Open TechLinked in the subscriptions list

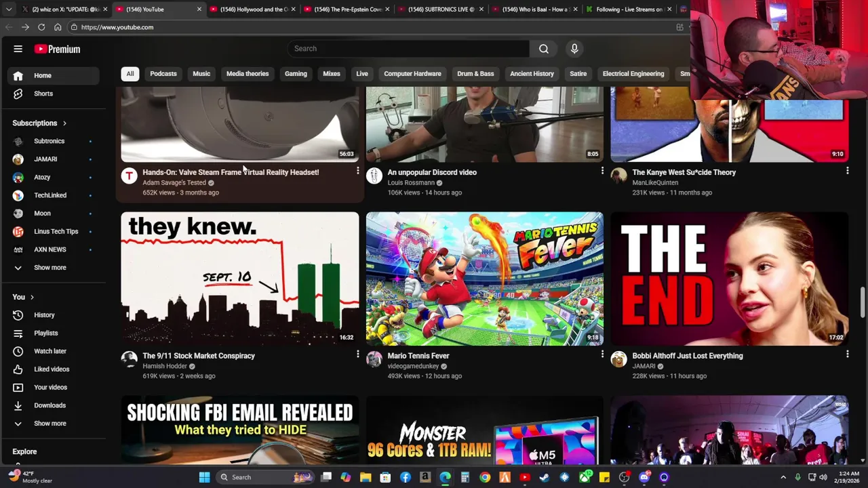[54, 195]
